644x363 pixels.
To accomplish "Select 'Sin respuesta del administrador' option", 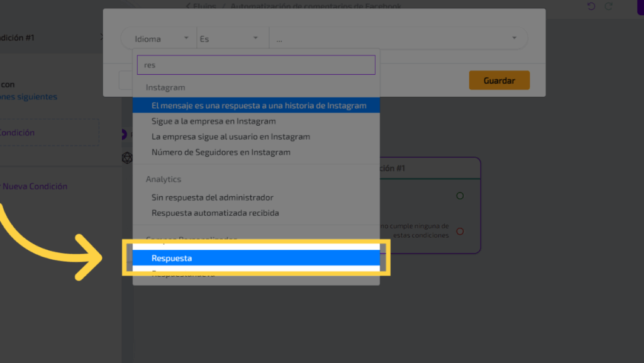I will point(212,198).
